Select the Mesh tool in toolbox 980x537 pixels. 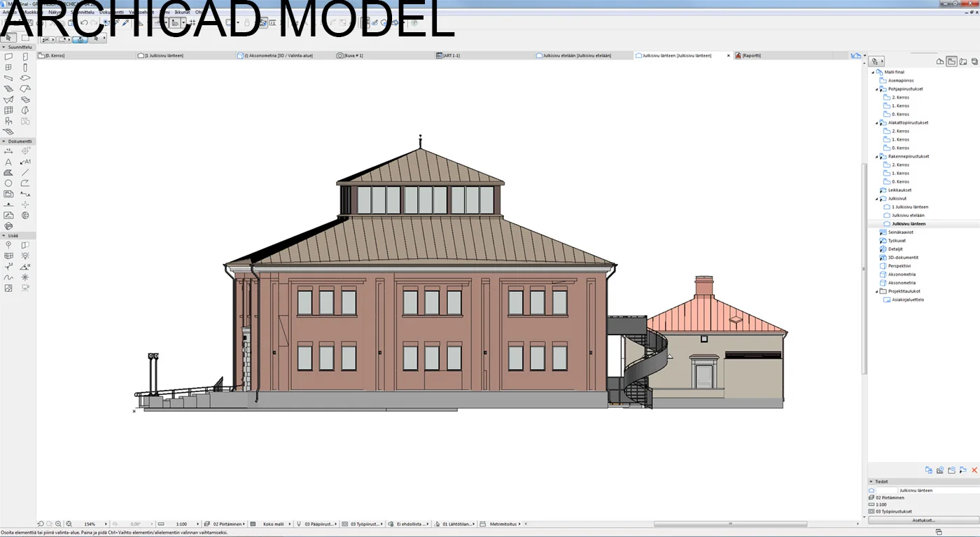[8, 131]
